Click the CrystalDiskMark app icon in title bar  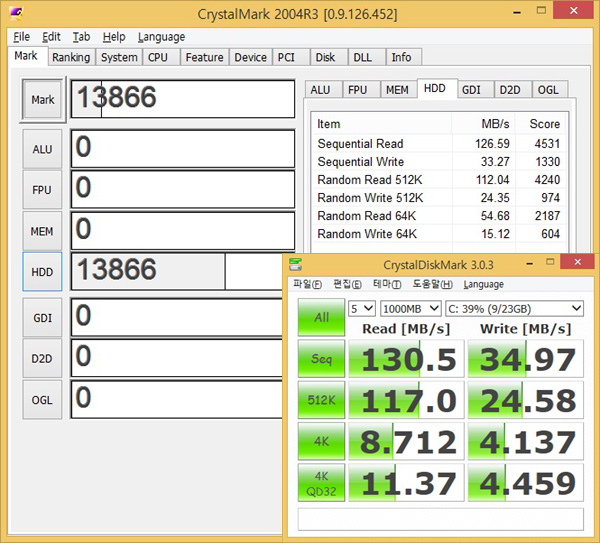295,264
